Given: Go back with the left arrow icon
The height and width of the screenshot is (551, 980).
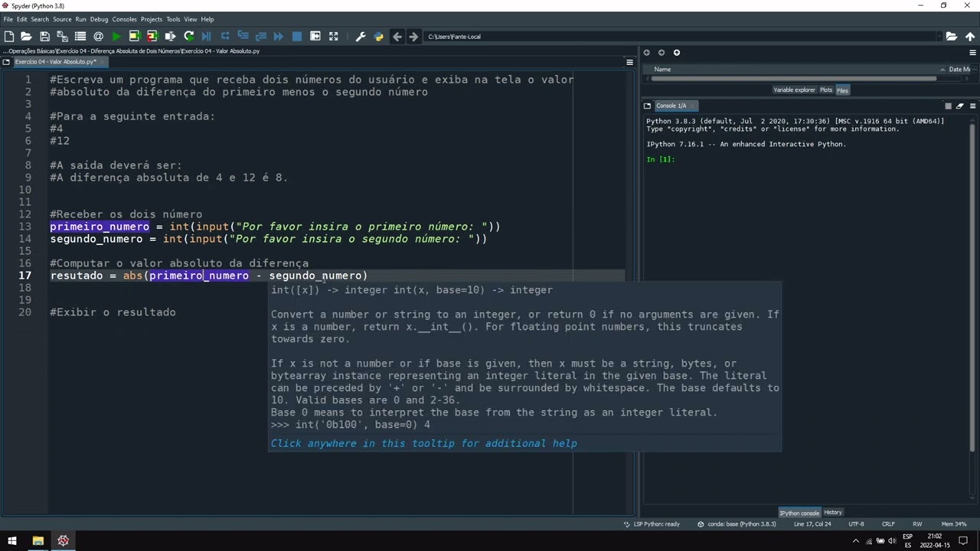Looking at the screenshot, I should pos(397,36).
